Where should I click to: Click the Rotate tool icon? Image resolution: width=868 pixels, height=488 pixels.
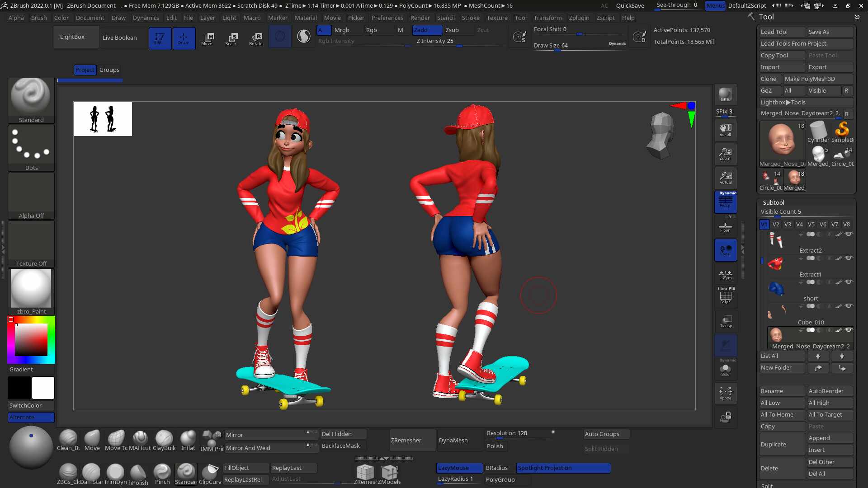[x=256, y=38]
